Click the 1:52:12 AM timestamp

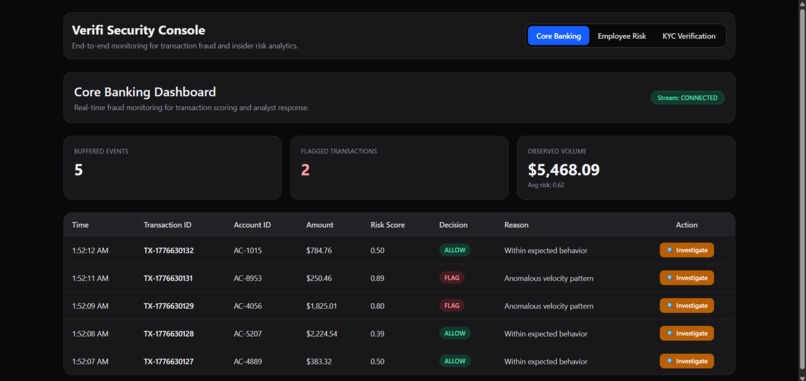click(90, 250)
